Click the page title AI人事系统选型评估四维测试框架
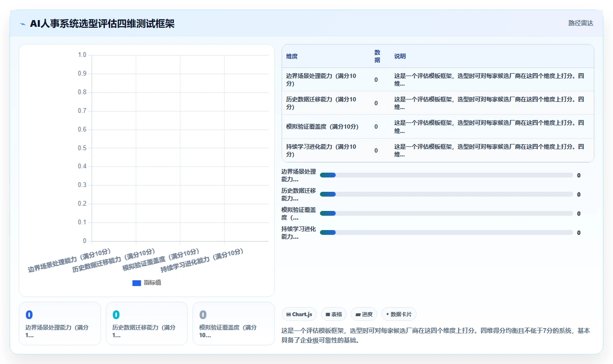Screen dimensions: 613x364 (102, 23)
